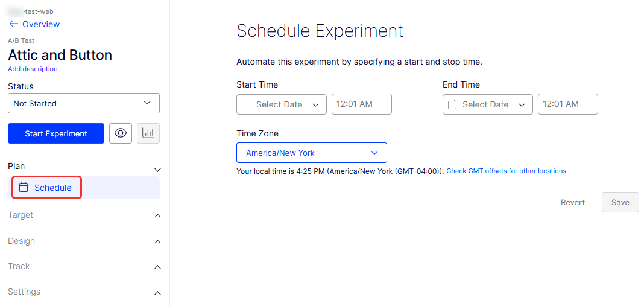This screenshot has width=644, height=306.
Task: Click calendar icon in Start Time date
Action: [x=246, y=104]
